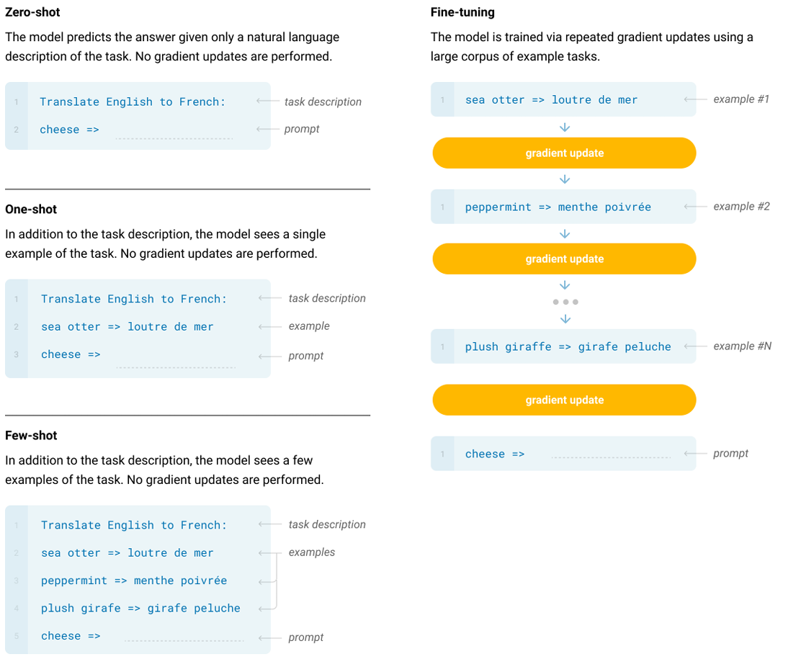This screenshot has width=796, height=672.
Task: Click the down arrow above plush giraffe example
Action: [x=565, y=319]
